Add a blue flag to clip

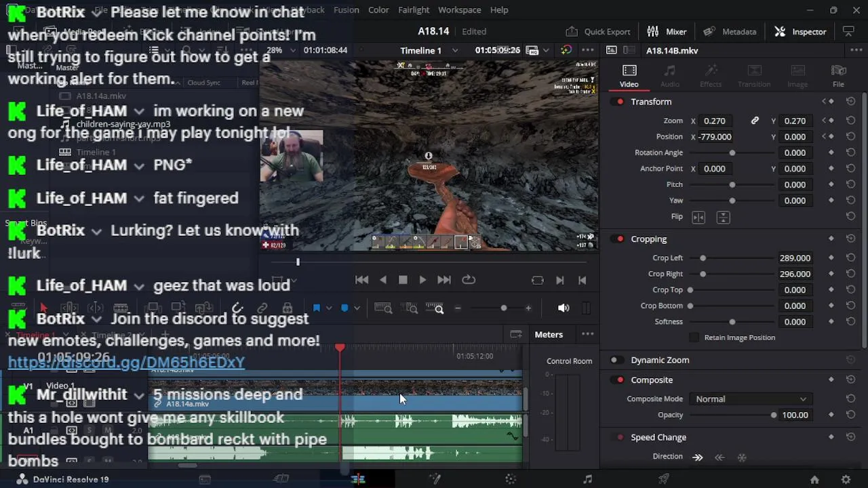[x=316, y=308]
